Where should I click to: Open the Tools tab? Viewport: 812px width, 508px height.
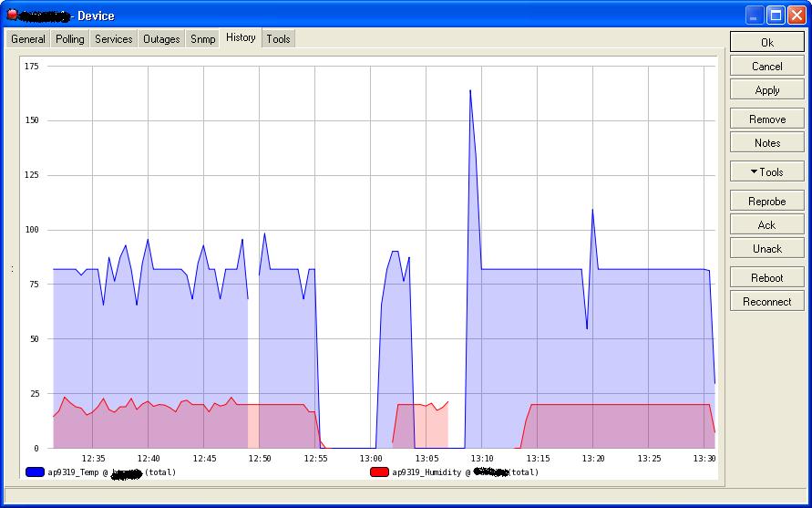(279, 39)
